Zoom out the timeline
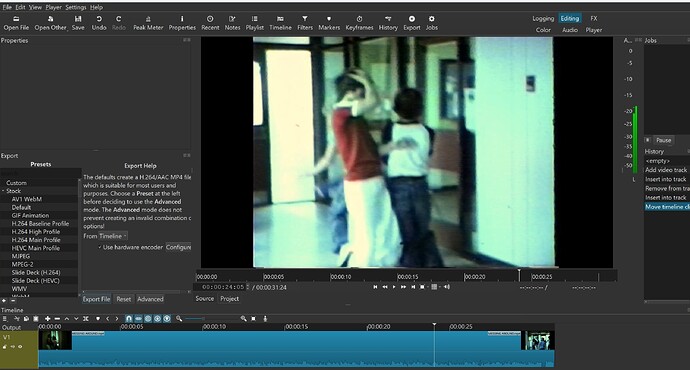690x370 pixels. click(x=179, y=319)
